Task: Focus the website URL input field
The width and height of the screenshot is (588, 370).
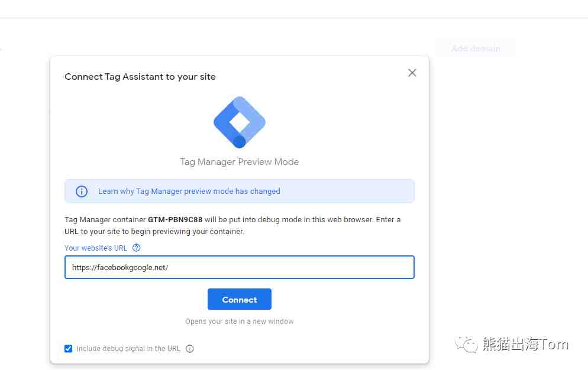Action: 239,267
